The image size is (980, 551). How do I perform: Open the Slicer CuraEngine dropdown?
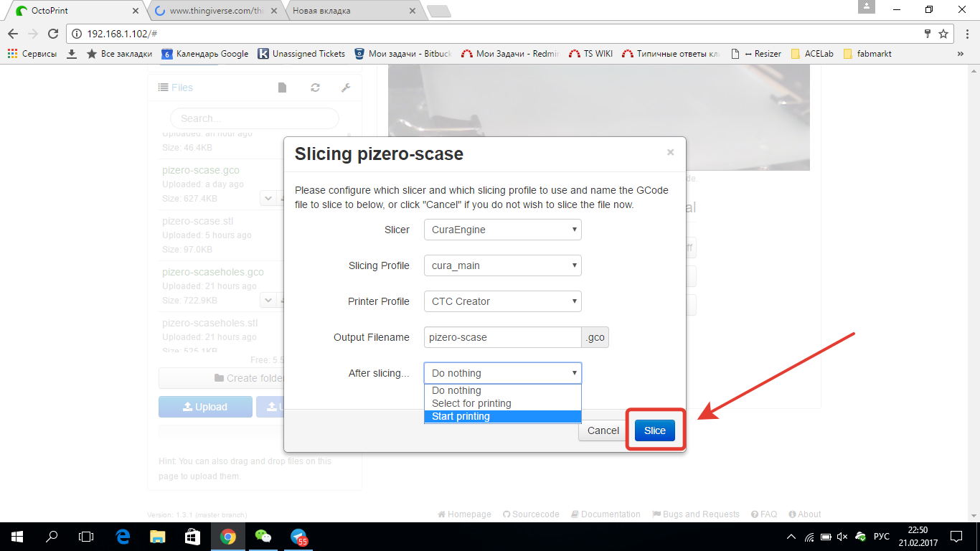502,230
